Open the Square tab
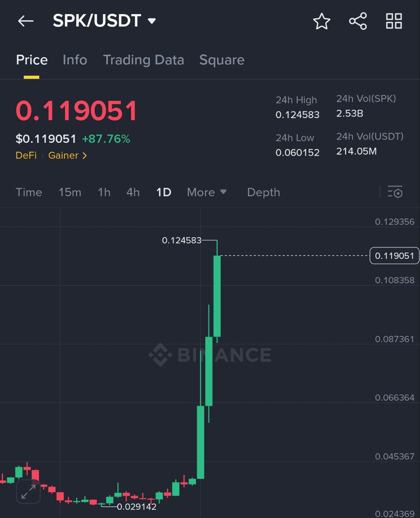Image resolution: width=420 pixels, height=518 pixels. tap(222, 60)
